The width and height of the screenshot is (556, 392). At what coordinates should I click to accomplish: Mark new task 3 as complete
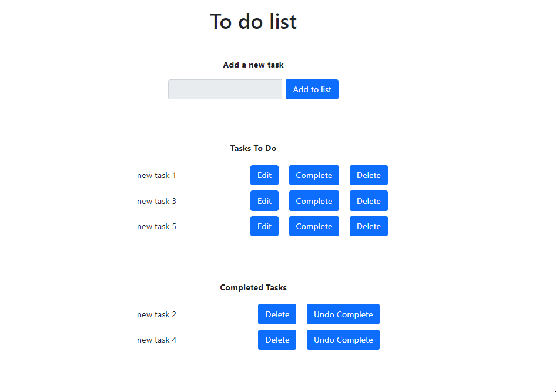pos(313,200)
